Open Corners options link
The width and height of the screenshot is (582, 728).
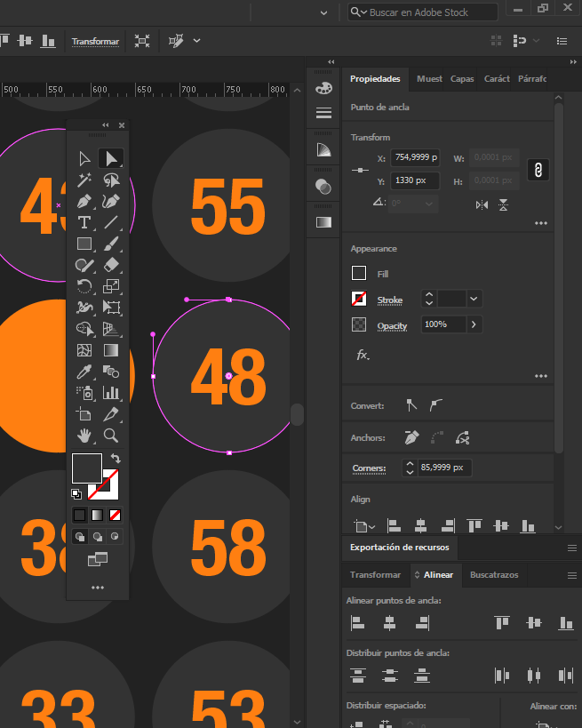point(369,468)
